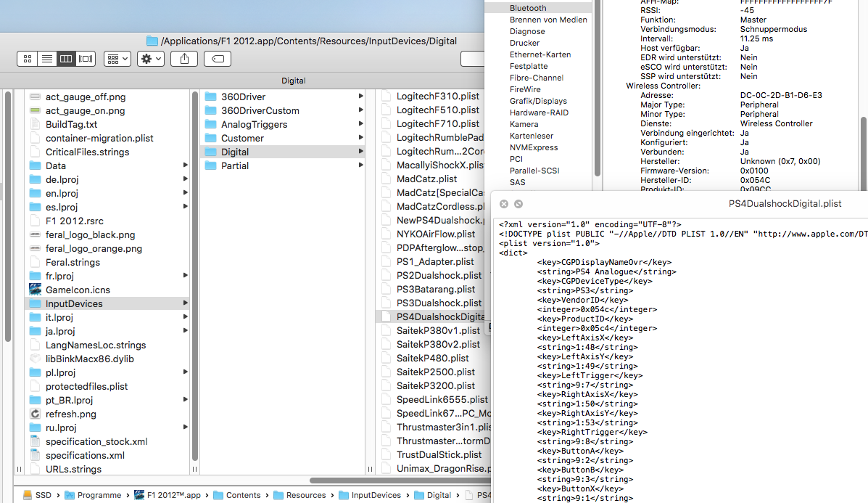Click the first Finder column scrollbar
This screenshot has width=868, height=503.
tap(7, 216)
